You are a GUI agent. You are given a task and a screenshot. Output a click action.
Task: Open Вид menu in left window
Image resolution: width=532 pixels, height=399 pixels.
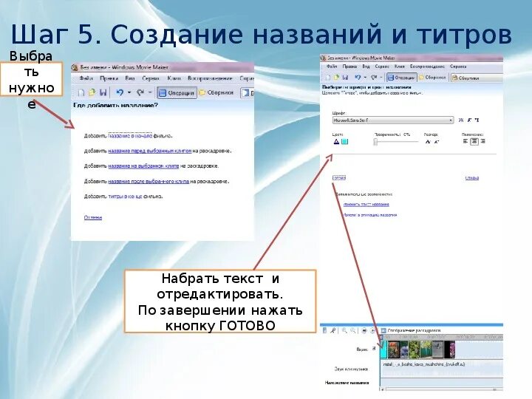click(130, 78)
